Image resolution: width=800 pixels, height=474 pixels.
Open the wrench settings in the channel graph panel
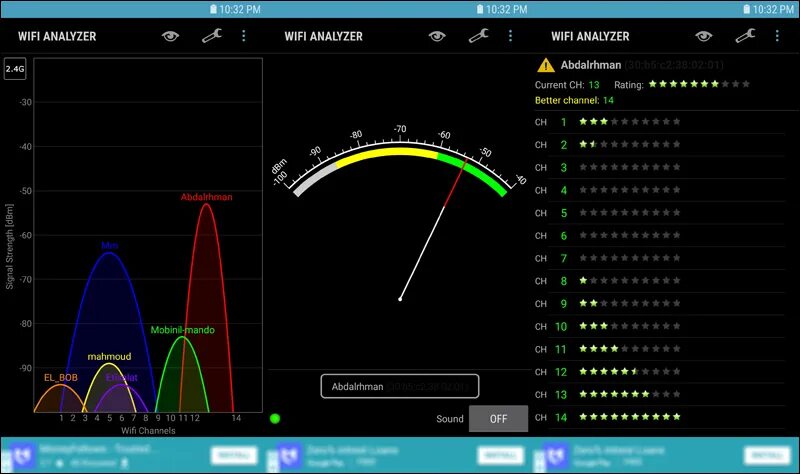pyautogui.click(x=212, y=36)
